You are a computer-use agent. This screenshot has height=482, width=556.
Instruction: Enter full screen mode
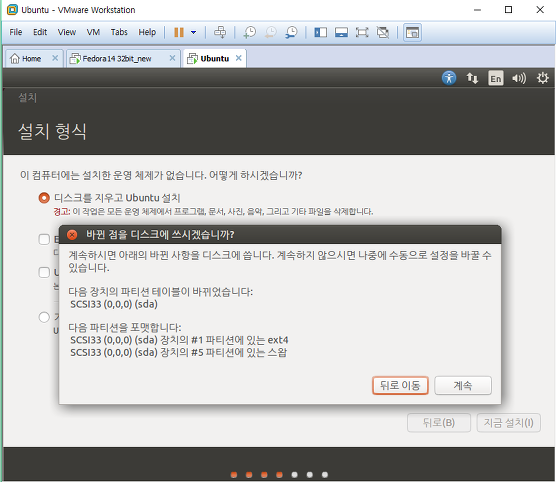point(362,33)
